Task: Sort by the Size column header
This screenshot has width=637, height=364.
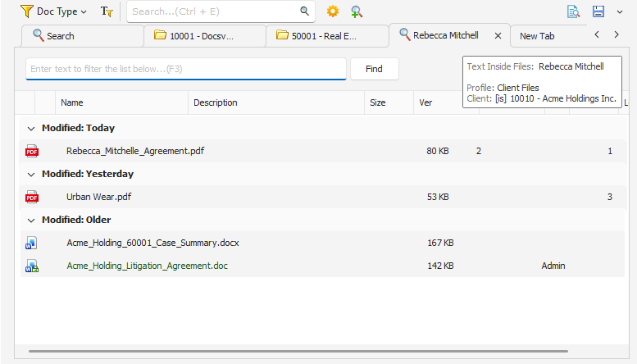Action: (389, 102)
